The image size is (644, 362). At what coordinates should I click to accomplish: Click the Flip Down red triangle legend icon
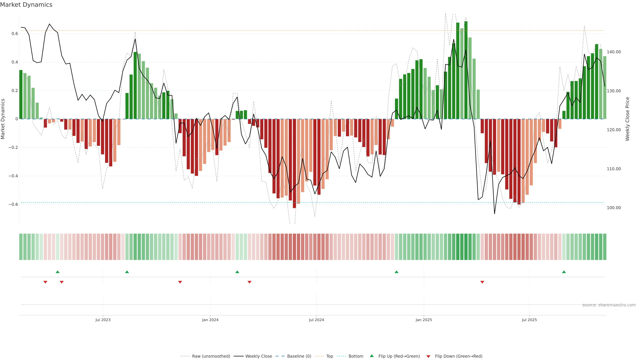coord(428,356)
